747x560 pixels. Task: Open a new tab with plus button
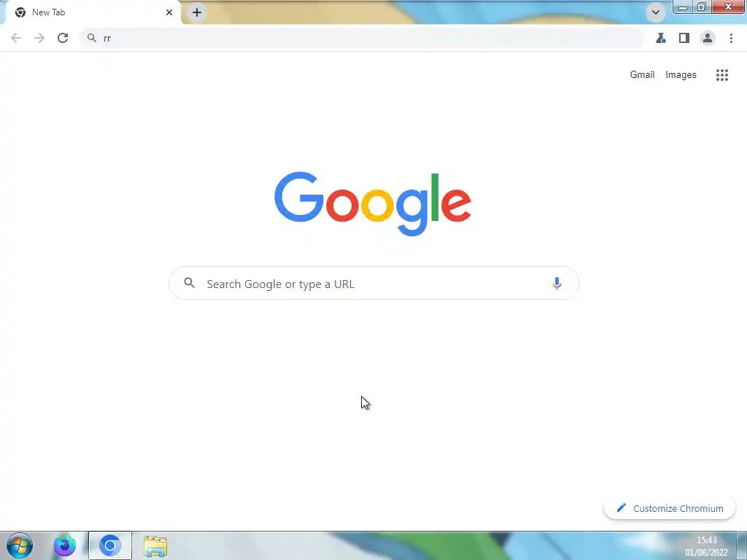197,12
